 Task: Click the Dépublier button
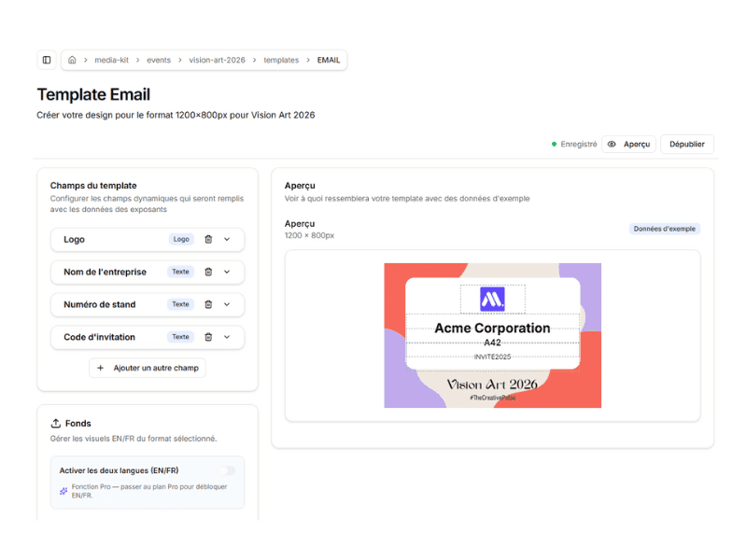coord(686,144)
